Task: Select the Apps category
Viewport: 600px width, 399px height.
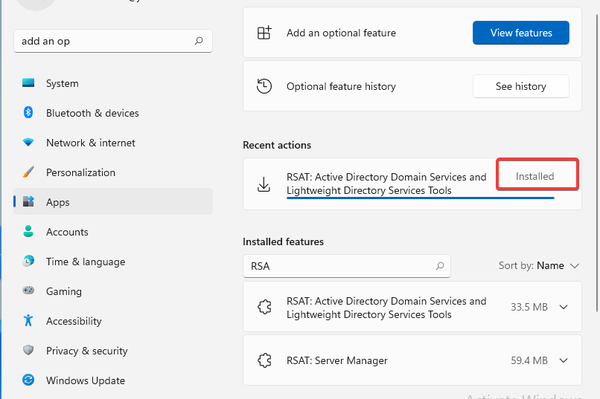Action: [x=113, y=202]
